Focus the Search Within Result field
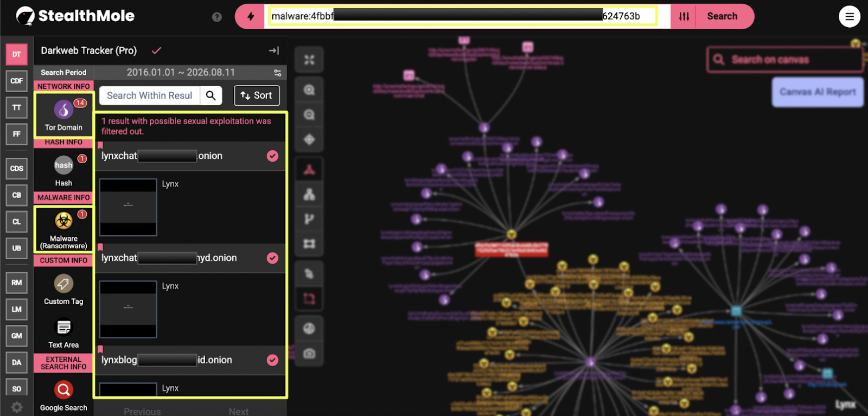This screenshot has width=868, height=416. (x=150, y=95)
